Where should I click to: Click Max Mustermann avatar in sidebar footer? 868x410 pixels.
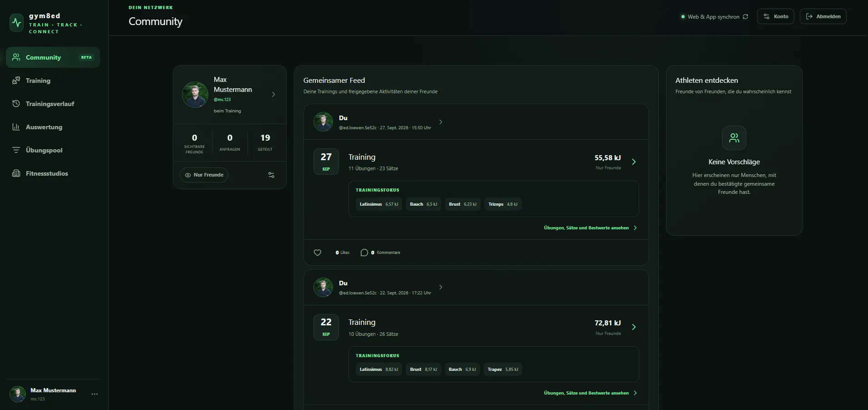pos(18,394)
